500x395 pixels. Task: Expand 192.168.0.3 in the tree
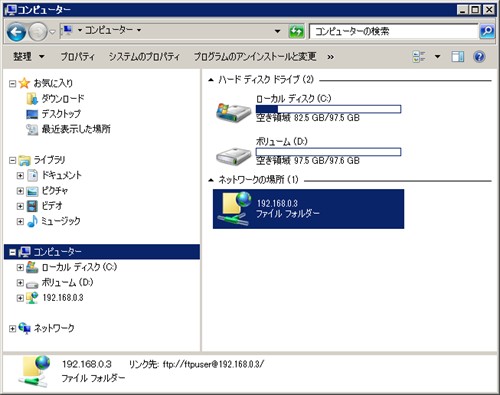(20, 298)
